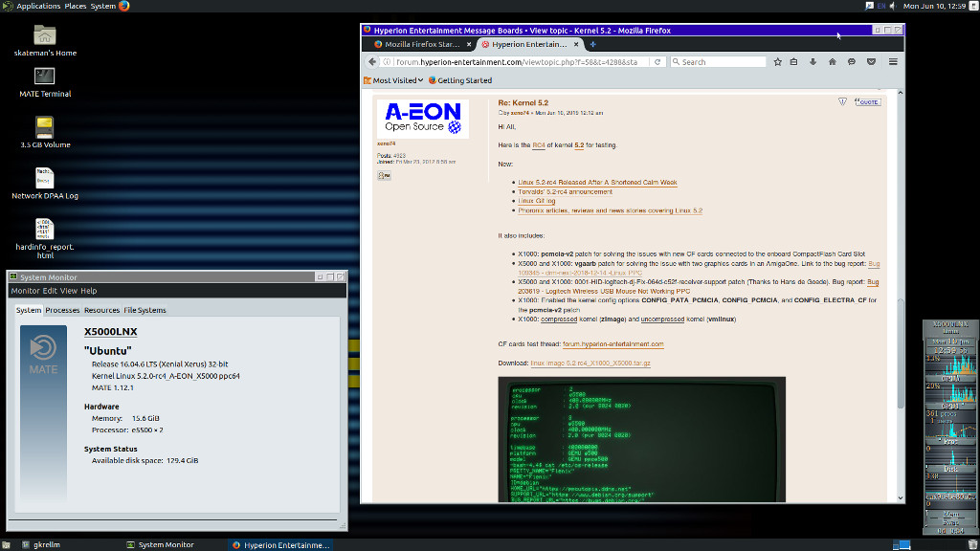The height and width of the screenshot is (551, 980).
Task: Click the 'Re: Kernel 5.2' post title
Action: tap(523, 103)
